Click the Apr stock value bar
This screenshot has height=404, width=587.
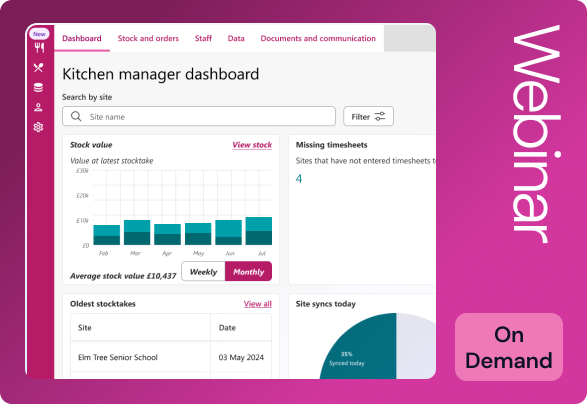167,234
